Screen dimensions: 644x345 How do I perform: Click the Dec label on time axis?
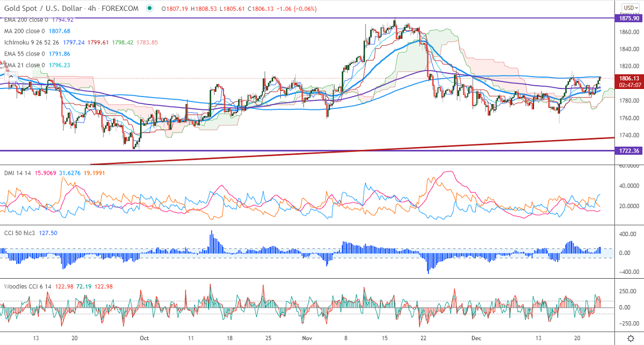click(476, 338)
